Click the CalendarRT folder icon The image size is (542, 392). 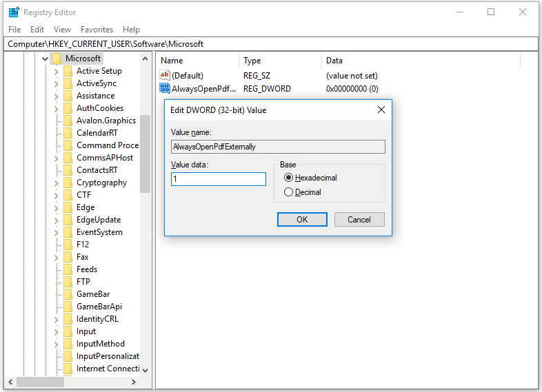click(x=68, y=134)
